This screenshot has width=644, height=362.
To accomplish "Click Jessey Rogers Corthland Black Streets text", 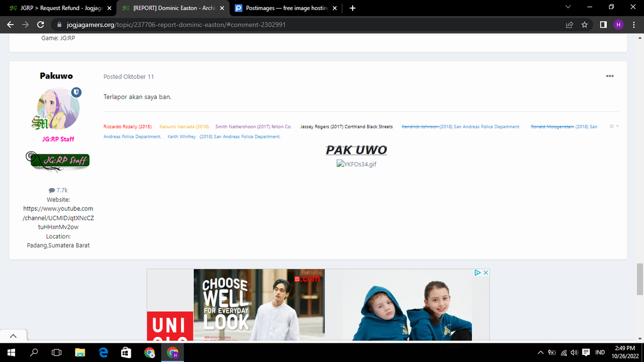I will click(x=346, y=127).
